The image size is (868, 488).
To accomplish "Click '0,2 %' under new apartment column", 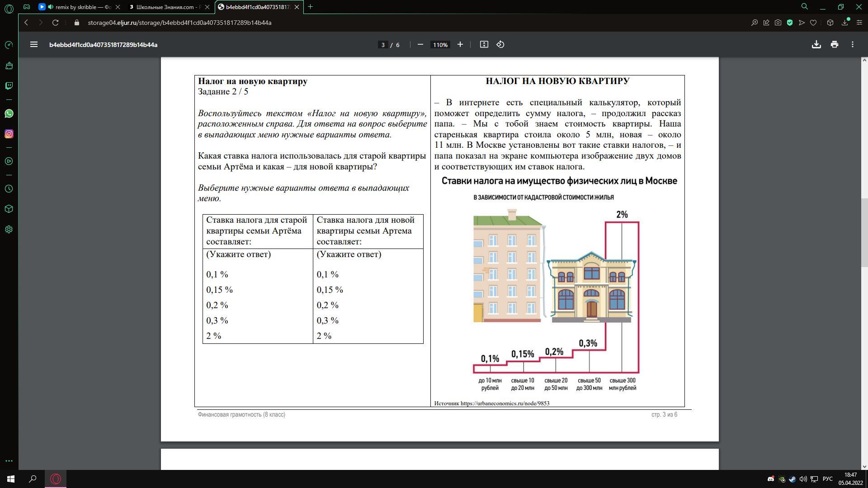I will (x=328, y=305).
